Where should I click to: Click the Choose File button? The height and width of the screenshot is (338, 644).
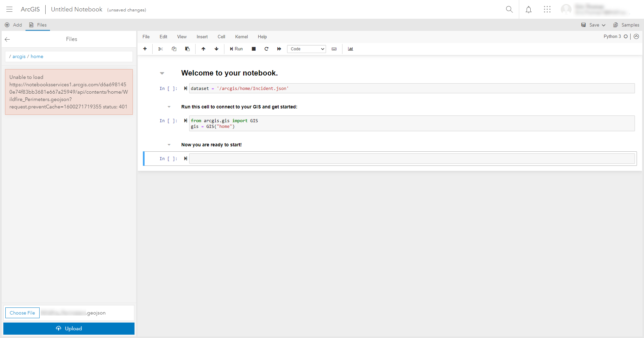(22, 313)
